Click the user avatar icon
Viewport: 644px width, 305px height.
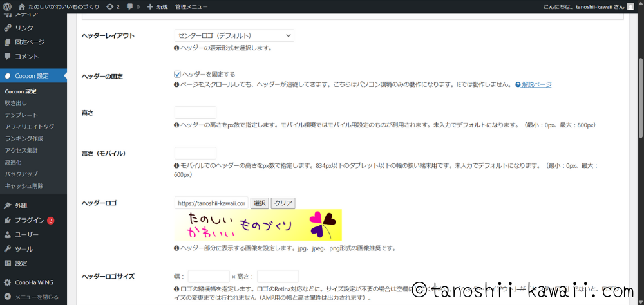(x=630, y=6)
